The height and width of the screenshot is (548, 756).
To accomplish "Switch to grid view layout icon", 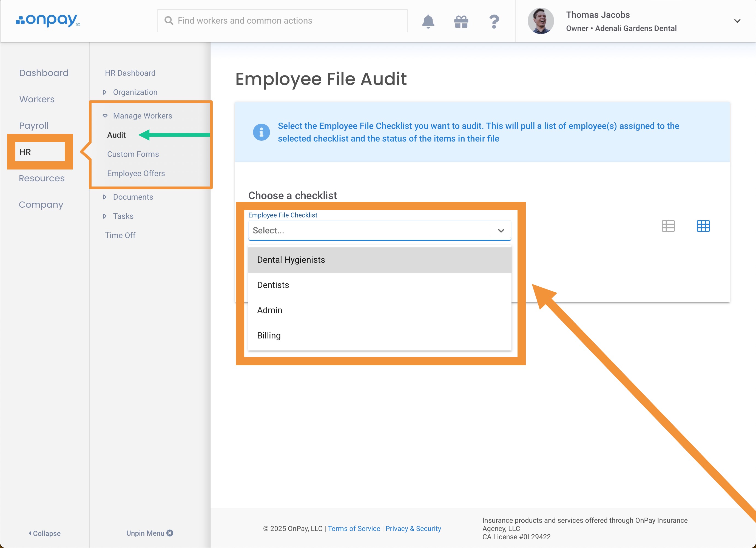I will coord(703,226).
